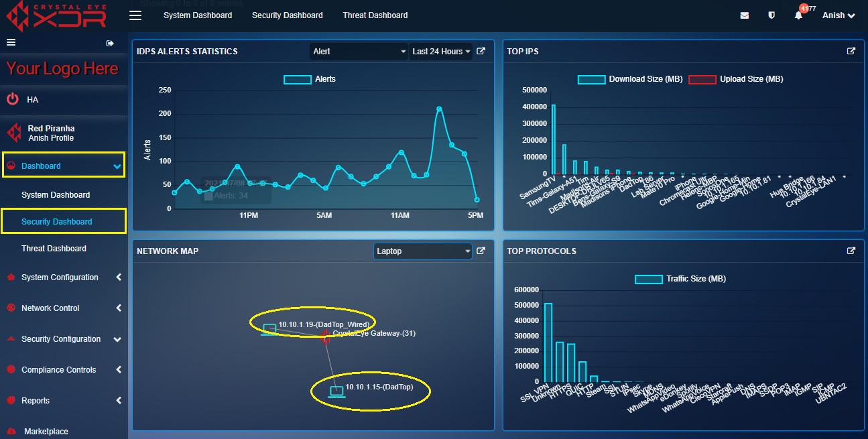Open Security Dashboard in top navigation
This screenshot has width=868, height=439.
tap(288, 15)
